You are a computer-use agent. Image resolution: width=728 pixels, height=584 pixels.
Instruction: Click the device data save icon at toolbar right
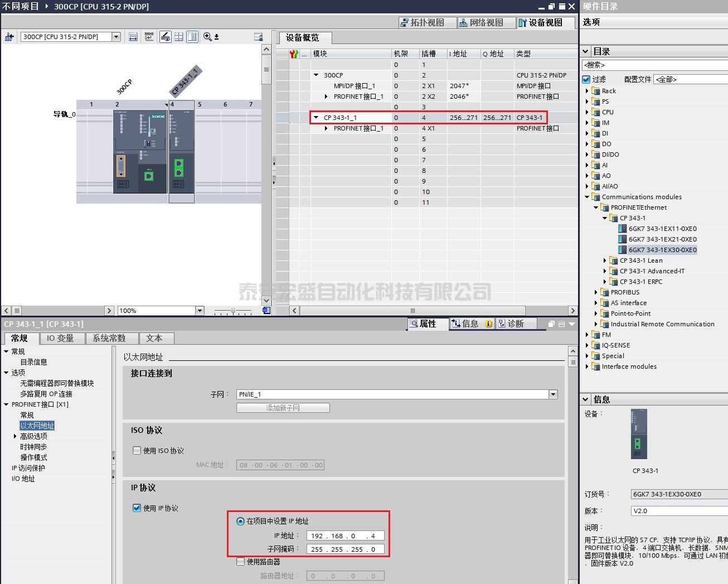pos(258,37)
